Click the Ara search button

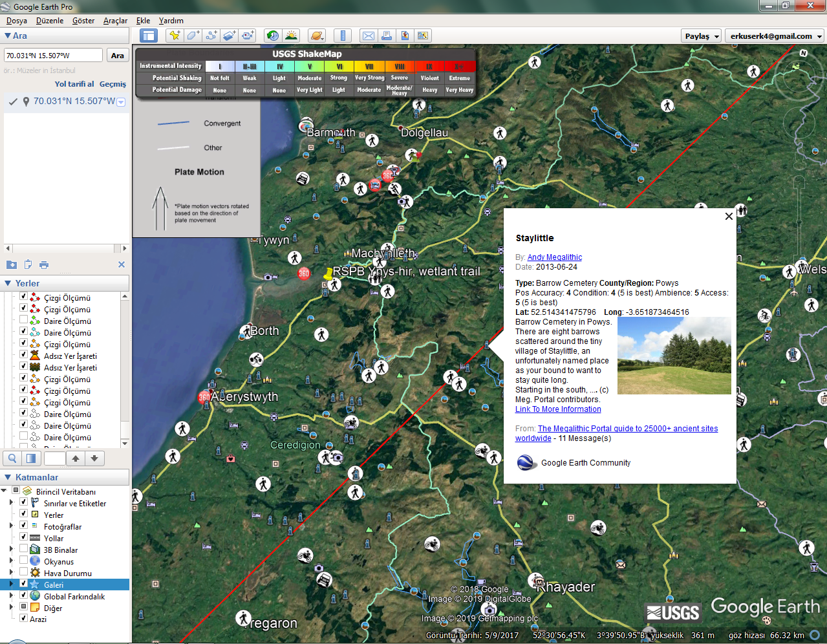[x=117, y=56]
